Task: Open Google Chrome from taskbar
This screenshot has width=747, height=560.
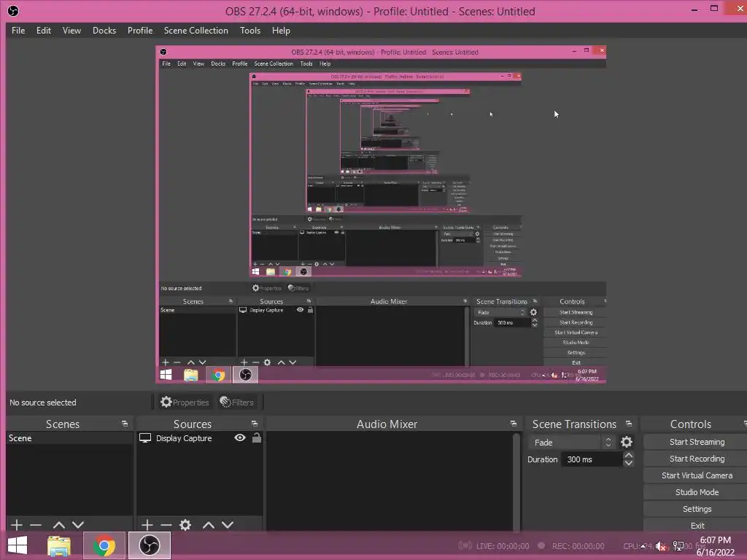Action: [x=104, y=545]
